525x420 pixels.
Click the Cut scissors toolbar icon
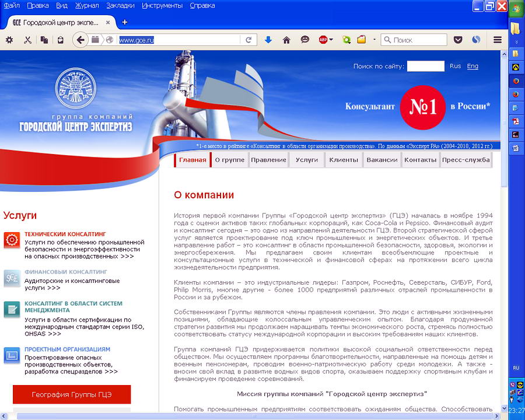tap(27, 40)
